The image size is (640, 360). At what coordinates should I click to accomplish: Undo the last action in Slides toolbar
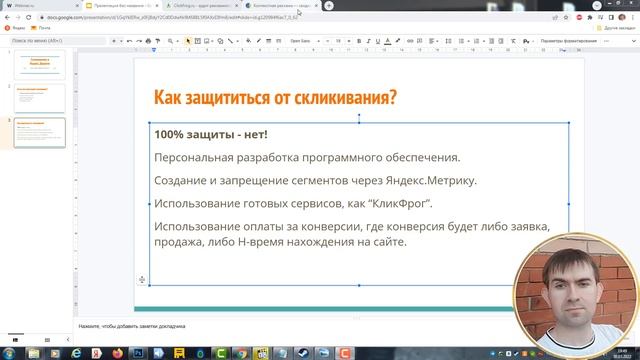(x=129, y=41)
